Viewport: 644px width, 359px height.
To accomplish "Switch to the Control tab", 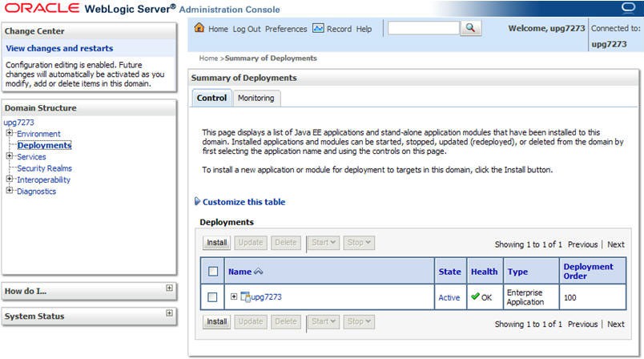I will click(211, 99).
